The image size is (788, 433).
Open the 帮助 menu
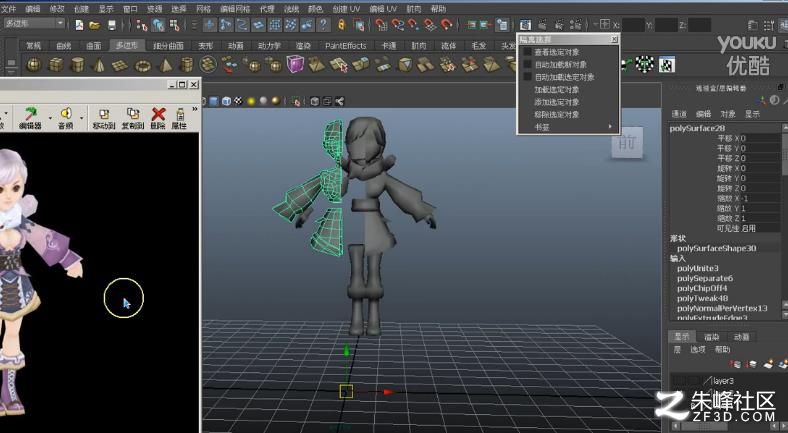point(438,9)
